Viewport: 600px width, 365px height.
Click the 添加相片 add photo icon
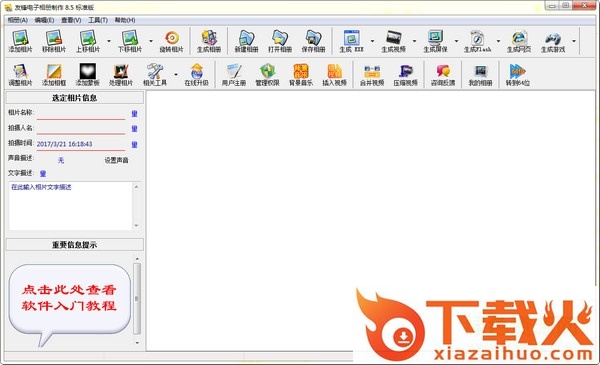coord(20,38)
